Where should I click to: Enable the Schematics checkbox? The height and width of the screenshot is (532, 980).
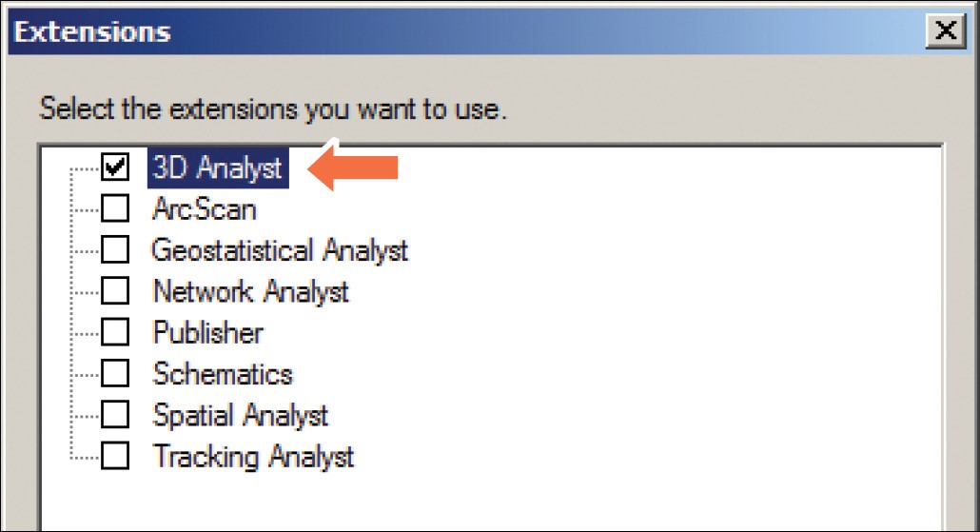pyautogui.click(x=115, y=374)
